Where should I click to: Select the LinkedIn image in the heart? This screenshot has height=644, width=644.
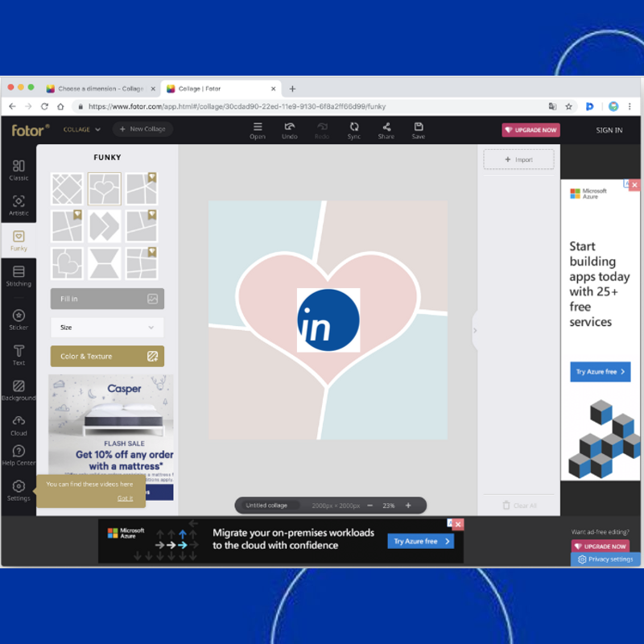coord(328,320)
